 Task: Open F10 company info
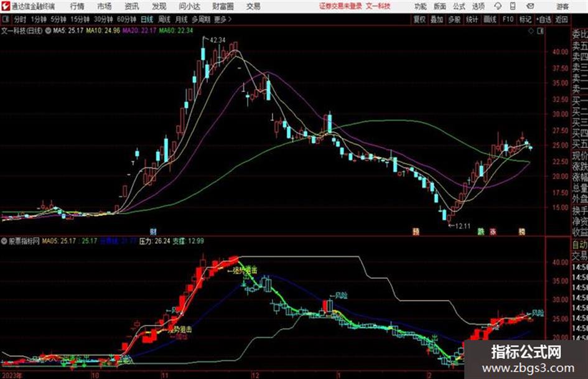tap(508, 19)
